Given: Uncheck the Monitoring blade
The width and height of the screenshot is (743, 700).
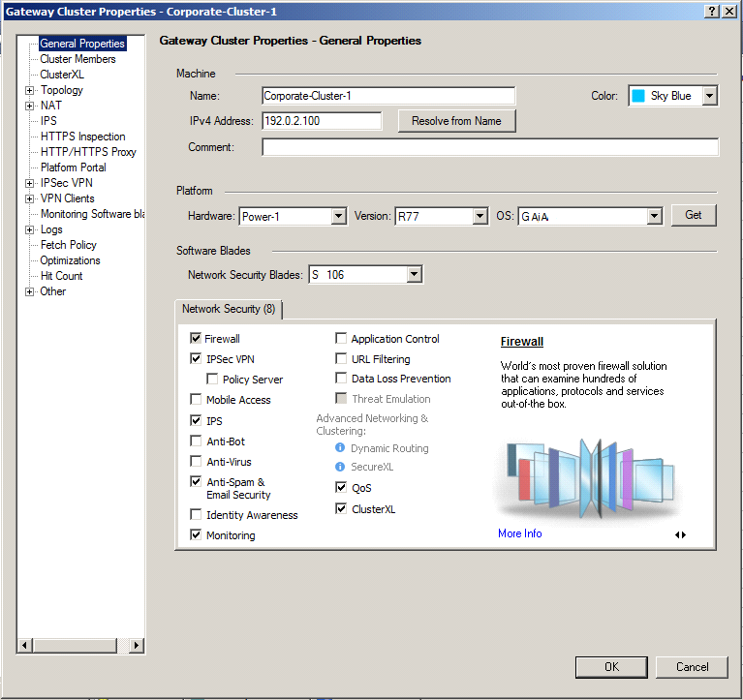Looking at the screenshot, I should (196, 534).
